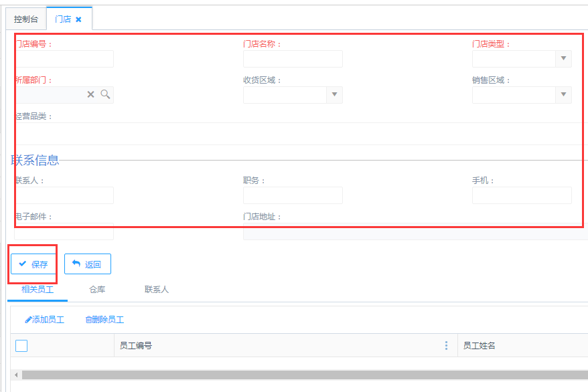Screen dimensions: 588x392
Task: Open the 联系人 tab
Action: tap(157, 290)
